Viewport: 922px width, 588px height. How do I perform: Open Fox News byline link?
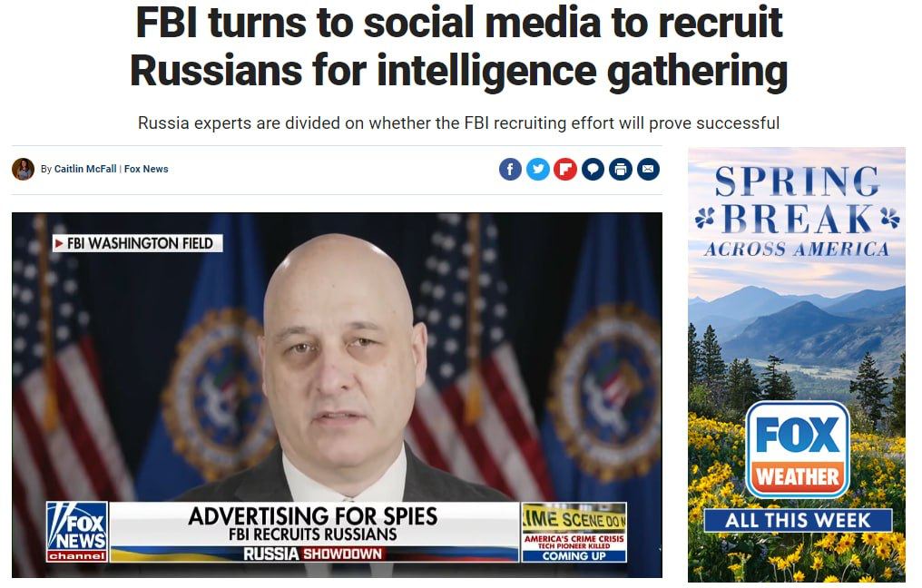point(146,169)
